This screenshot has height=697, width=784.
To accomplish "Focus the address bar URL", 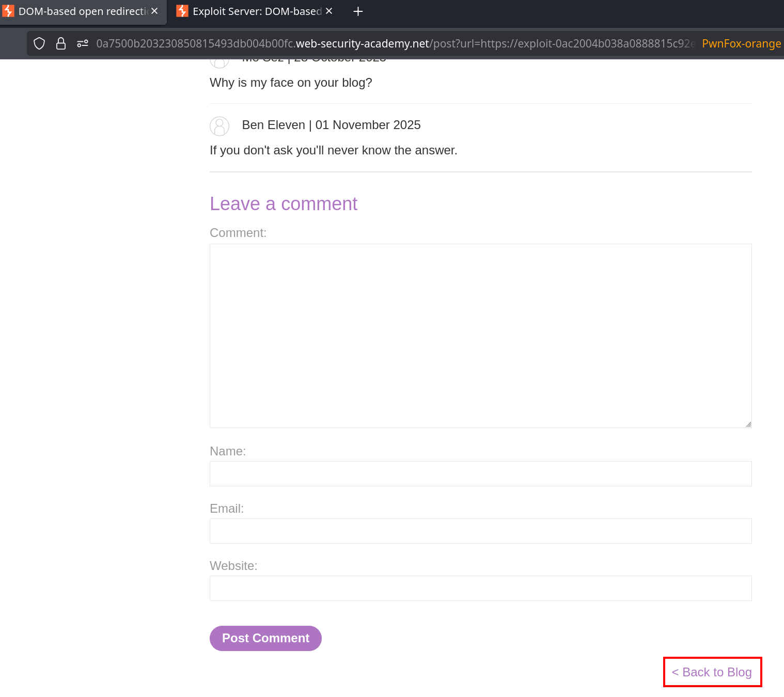I will coord(393,43).
